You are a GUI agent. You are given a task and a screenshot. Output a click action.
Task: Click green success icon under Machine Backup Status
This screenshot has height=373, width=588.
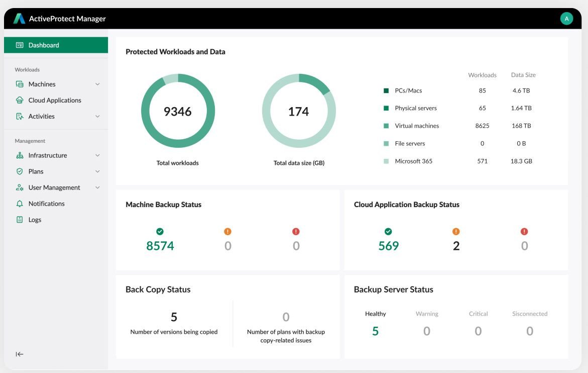[160, 231]
